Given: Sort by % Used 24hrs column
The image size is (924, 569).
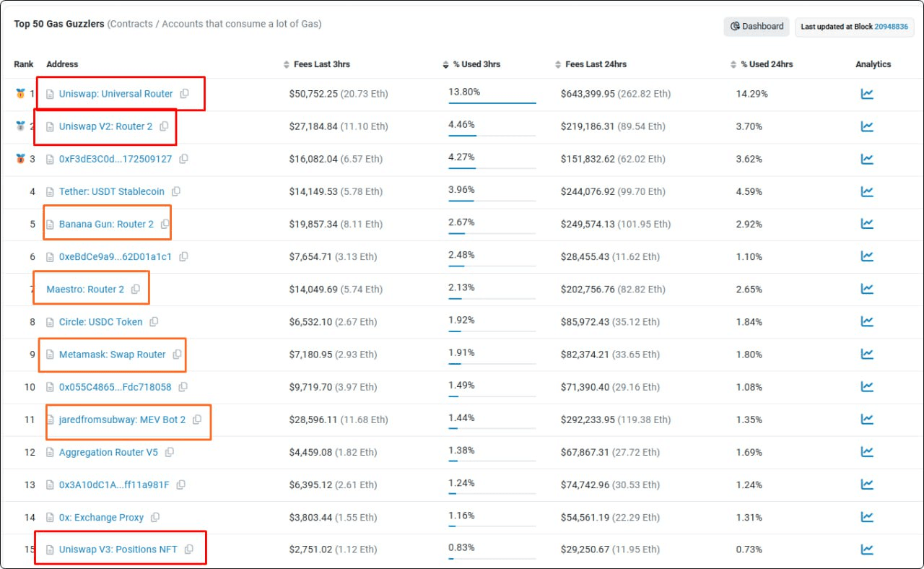Looking at the screenshot, I should point(762,64).
